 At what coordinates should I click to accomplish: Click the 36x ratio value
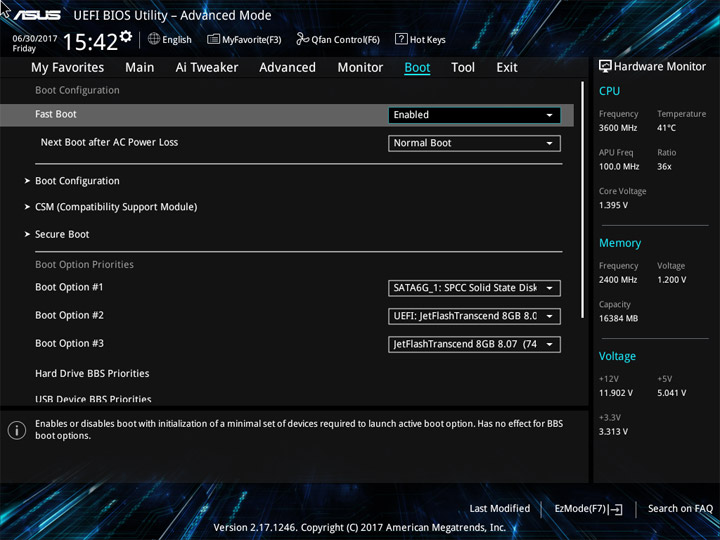pos(664,167)
